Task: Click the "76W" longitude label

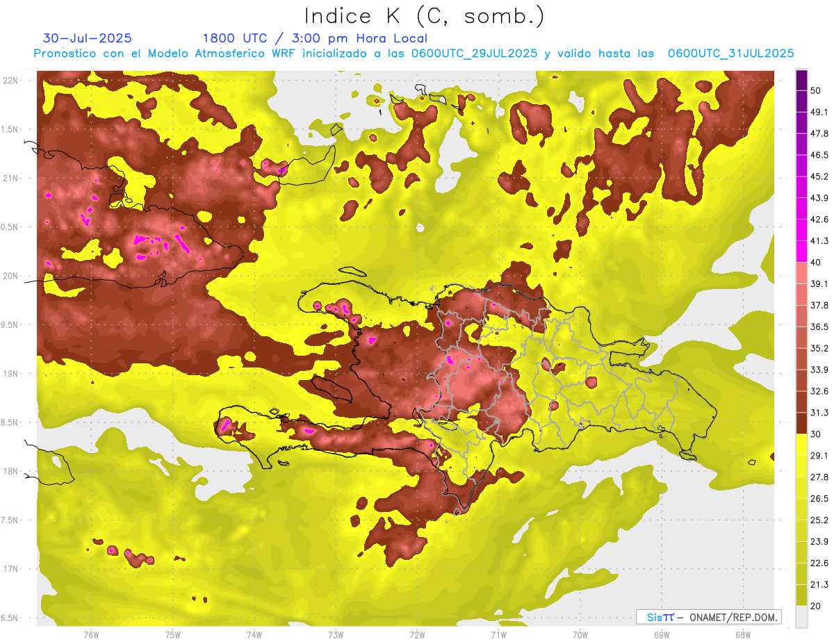Action: (91, 635)
